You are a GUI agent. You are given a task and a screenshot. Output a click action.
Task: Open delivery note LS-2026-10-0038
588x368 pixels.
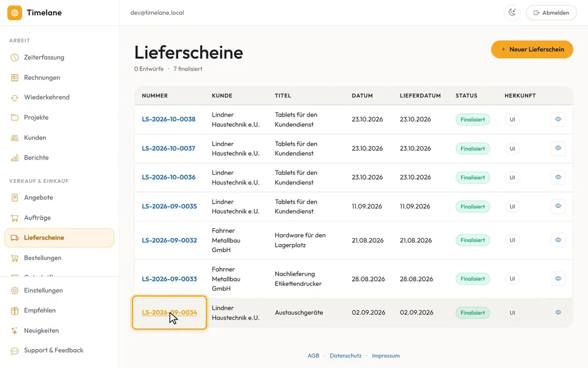[x=168, y=120]
